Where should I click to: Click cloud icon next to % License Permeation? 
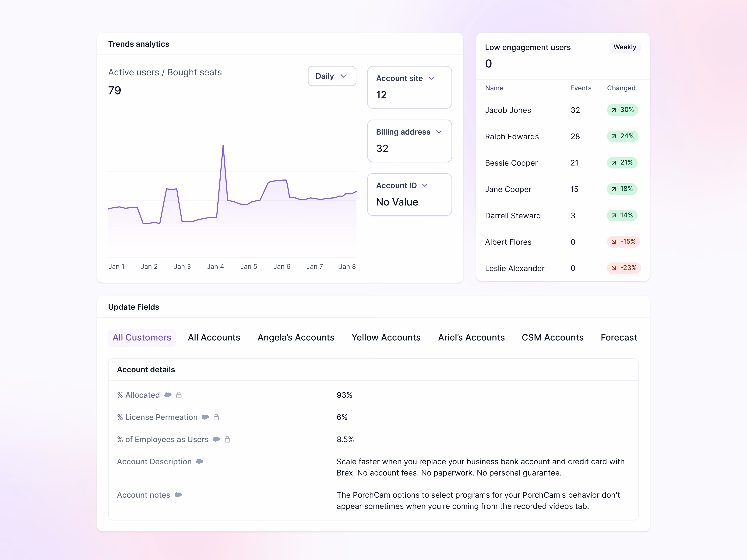click(x=205, y=417)
